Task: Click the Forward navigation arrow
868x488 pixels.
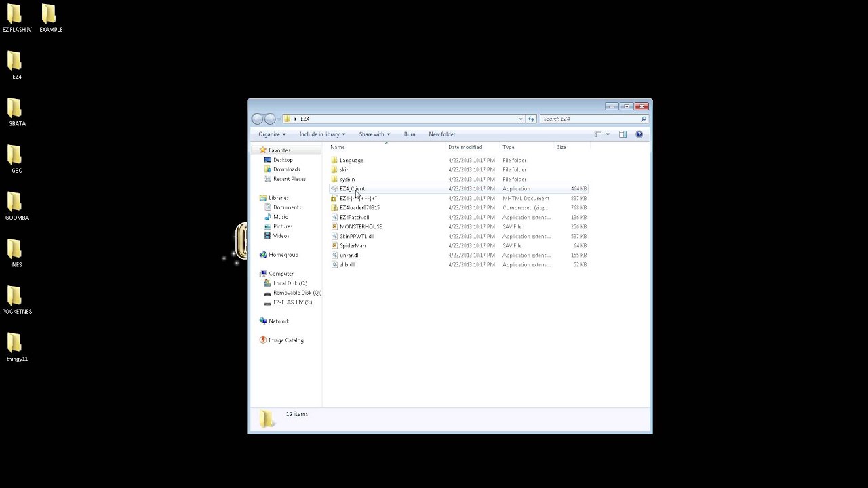Action: pyautogui.click(x=270, y=119)
